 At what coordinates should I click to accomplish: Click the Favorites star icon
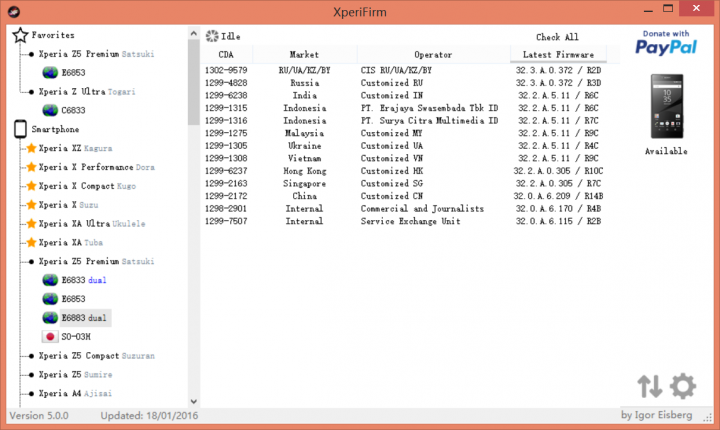coord(20,35)
